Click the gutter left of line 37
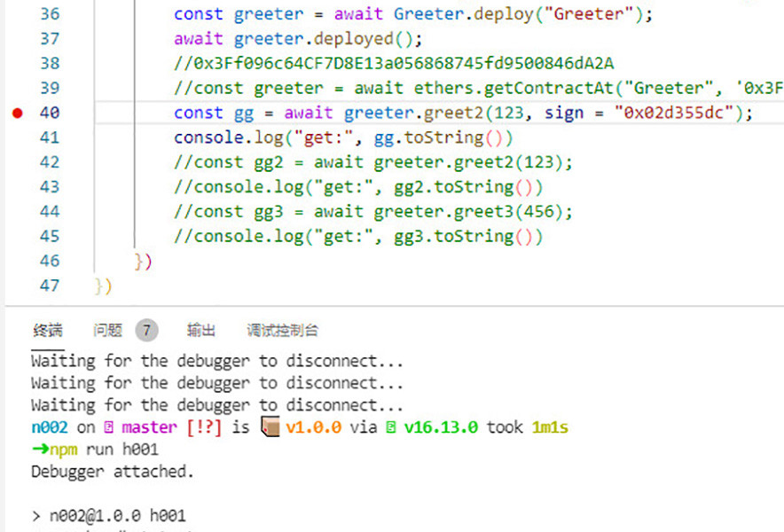 [x=17, y=39]
